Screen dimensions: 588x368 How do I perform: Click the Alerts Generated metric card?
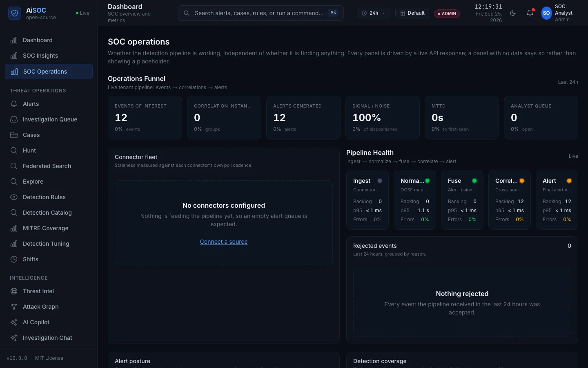pyautogui.click(x=303, y=118)
